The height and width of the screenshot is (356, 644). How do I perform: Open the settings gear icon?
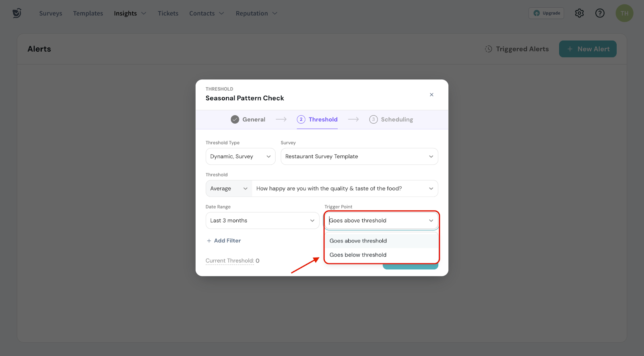[x=579, y=13]
